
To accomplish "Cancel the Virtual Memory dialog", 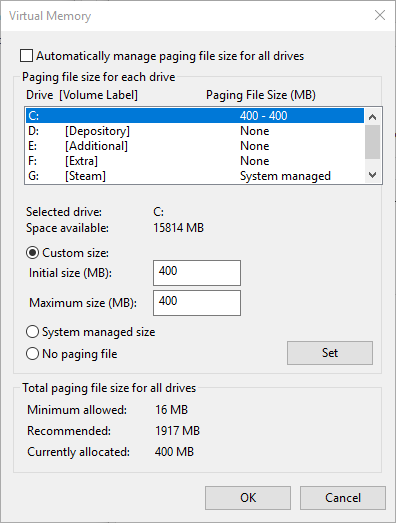I will pos(343,498).
